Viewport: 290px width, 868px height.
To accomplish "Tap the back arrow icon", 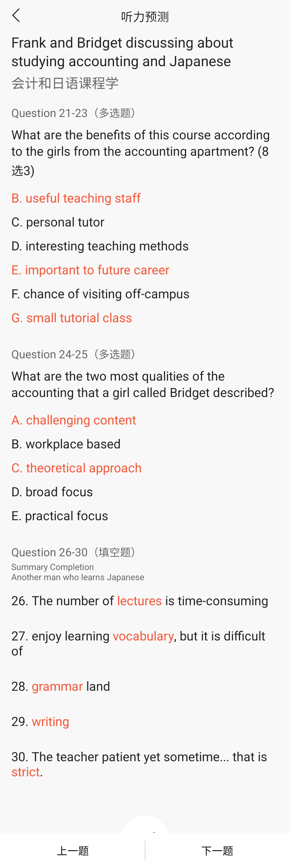I will [x=16, y=16].
